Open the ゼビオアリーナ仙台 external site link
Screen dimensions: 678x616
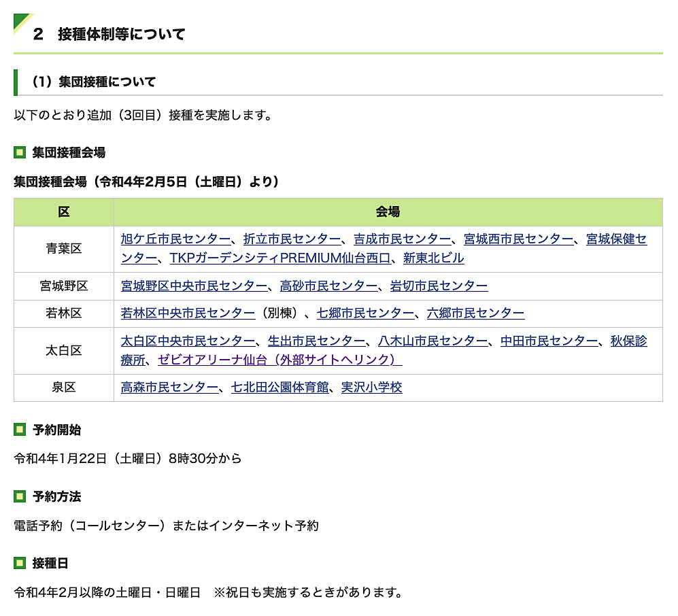(x=279, y=360)
